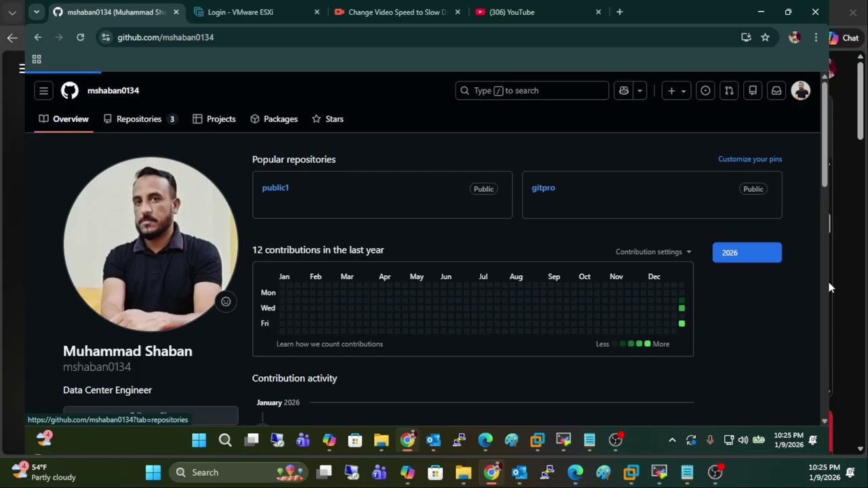Select the 2026 year button
This screenshot has width=868, height=488.
click(x=747, y=253)
